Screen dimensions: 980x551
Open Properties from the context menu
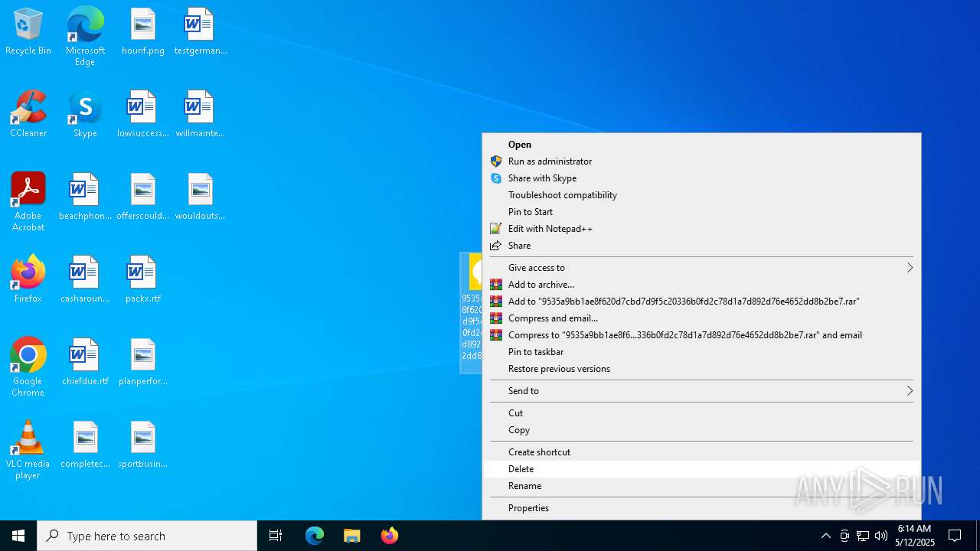tap(701, 508)
